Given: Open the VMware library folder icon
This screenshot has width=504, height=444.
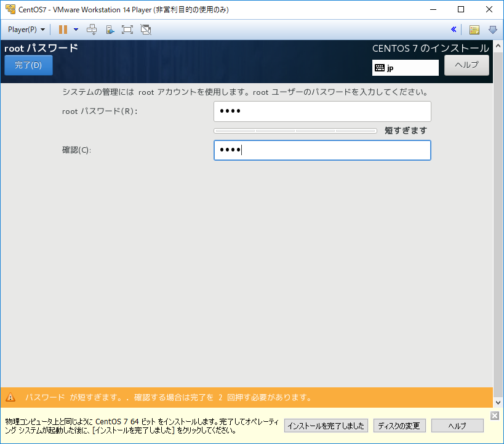Looking at the screenshot, I should (474, 29).
